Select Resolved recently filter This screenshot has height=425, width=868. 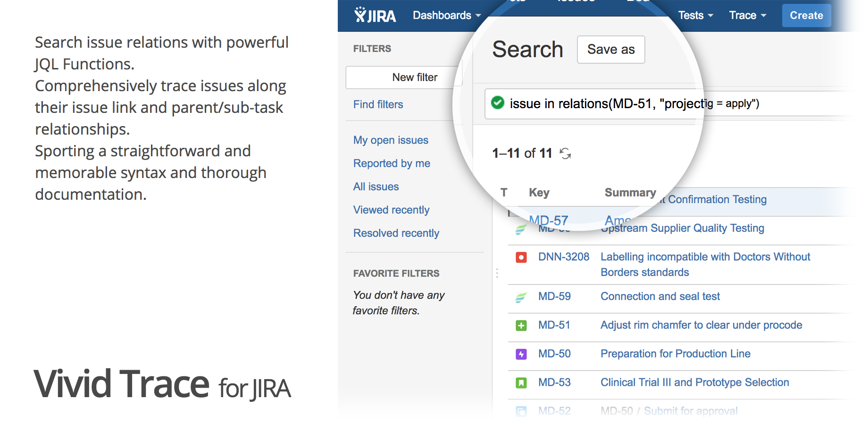click(396, 233)
